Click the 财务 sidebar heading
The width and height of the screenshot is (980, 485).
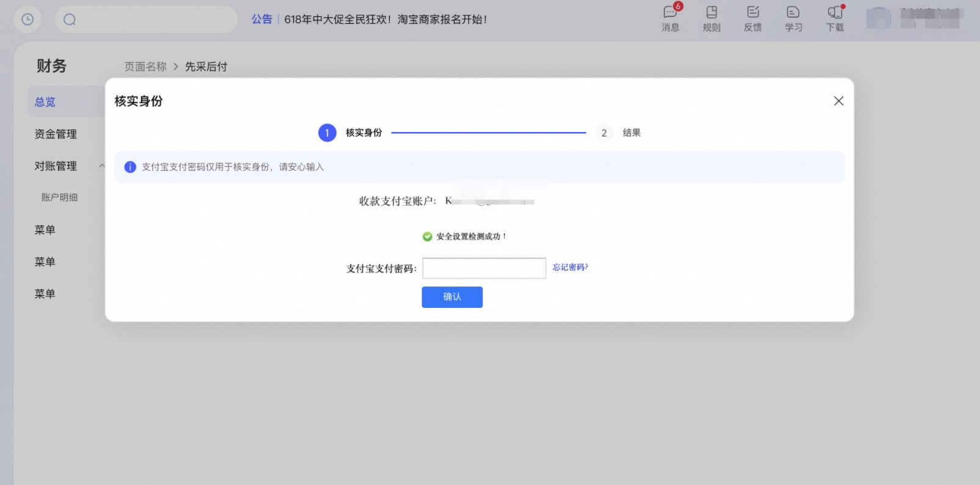pyautogui.click(x=51, y=66)
